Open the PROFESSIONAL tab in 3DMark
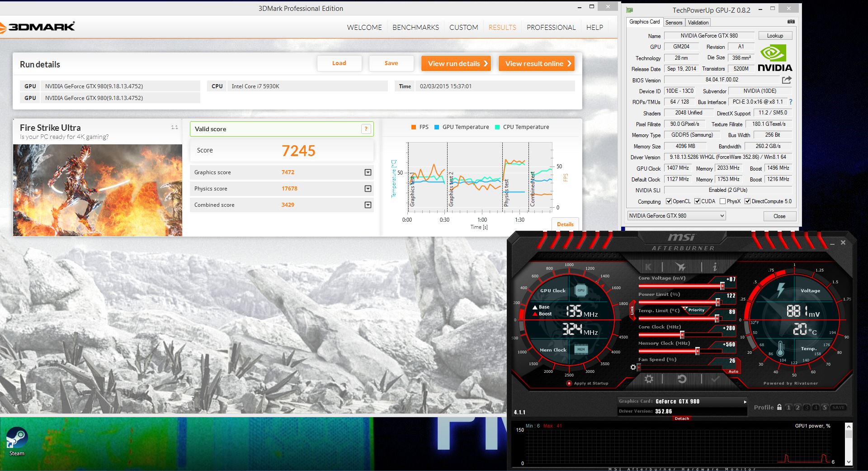This screenshot has height=471, width=868. pyautogui.click(x=551, y=28)
